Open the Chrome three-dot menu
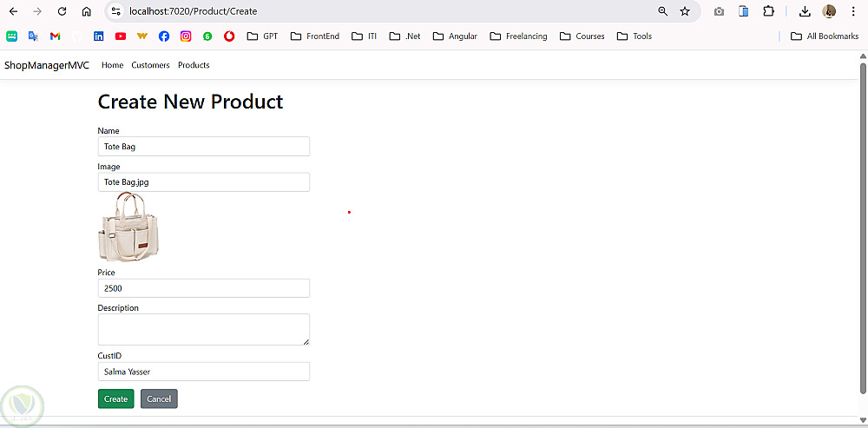868x428 pixels. click(852, 11)
